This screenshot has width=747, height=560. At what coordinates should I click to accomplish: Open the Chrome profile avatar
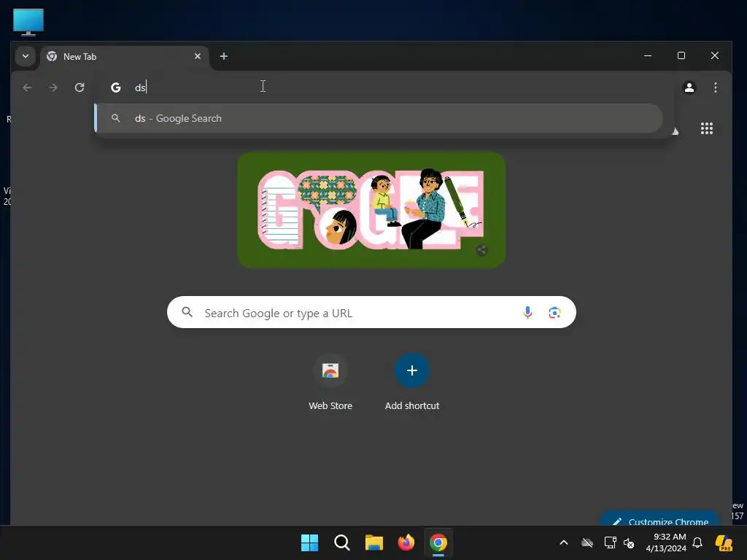pos(689,87)
